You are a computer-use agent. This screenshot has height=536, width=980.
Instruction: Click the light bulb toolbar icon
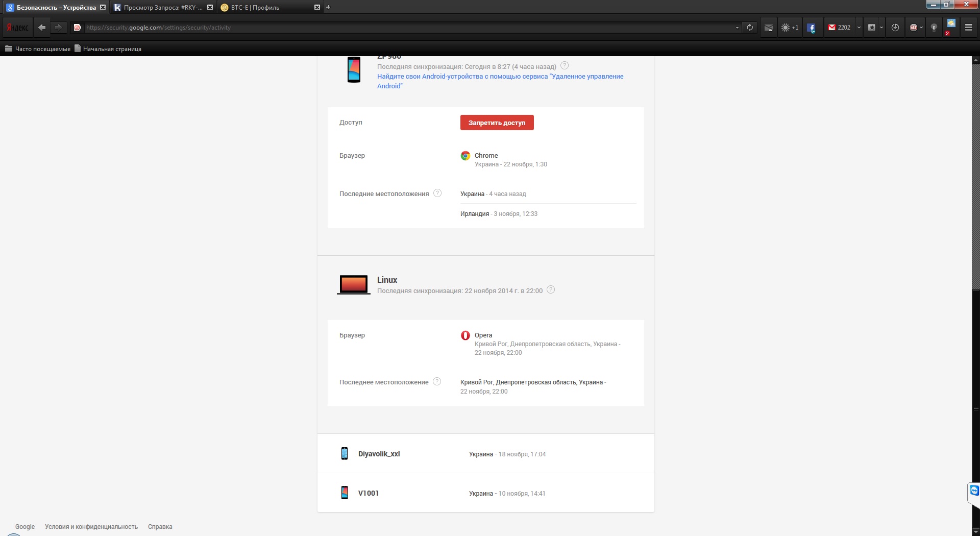click(x=934, y=28)
